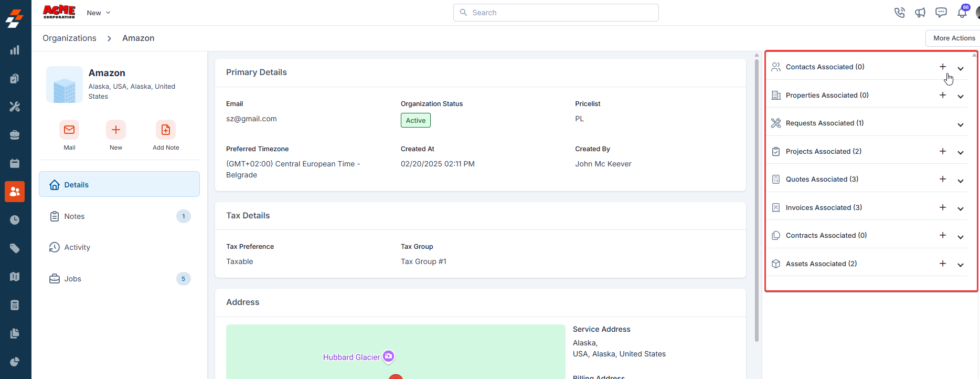This screenshot has width=980, height=379.
Task: Open the Activity tab
Action: [119, 247]
